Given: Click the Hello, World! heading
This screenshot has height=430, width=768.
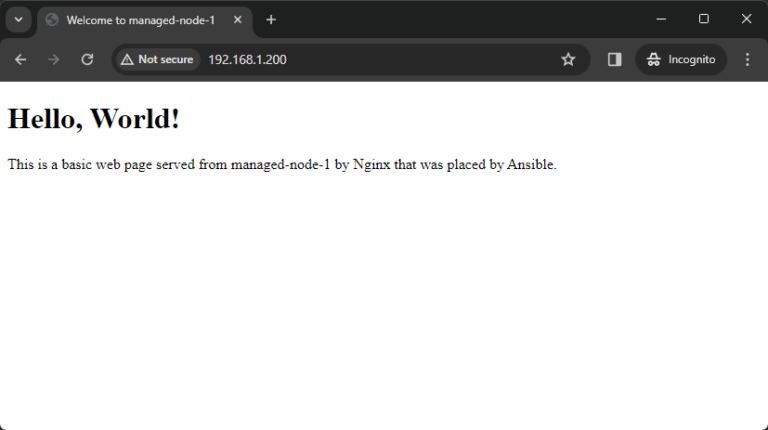Looking at the screenshot, I should pyautogui.click(x=94, y=119).
